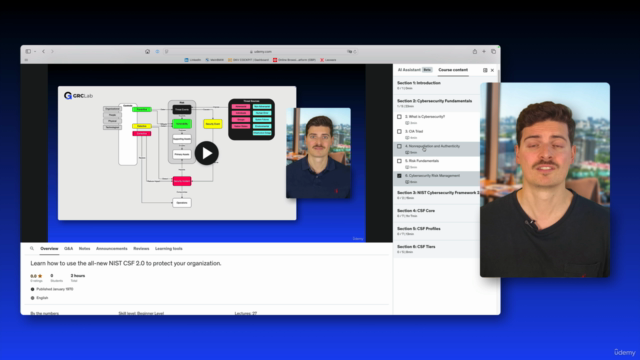Play the course video
Viewport: 640px width, 360px height.
[x=207, y=153]
